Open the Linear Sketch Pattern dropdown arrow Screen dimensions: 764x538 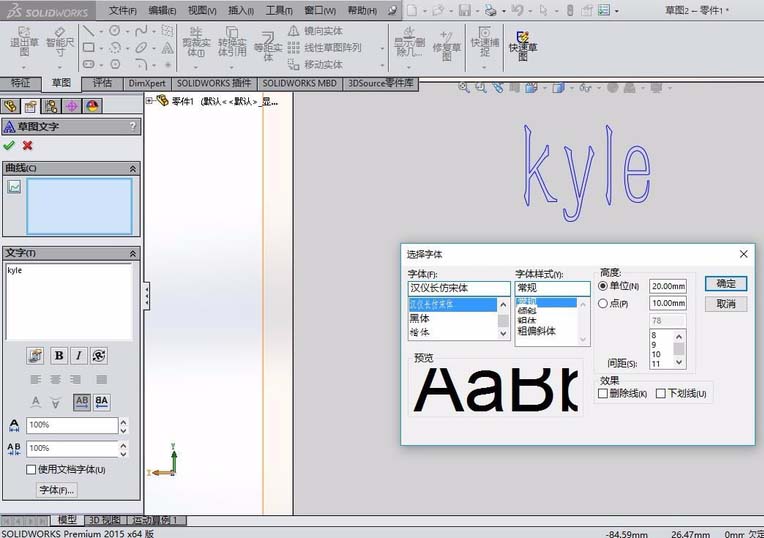[382, 48]
